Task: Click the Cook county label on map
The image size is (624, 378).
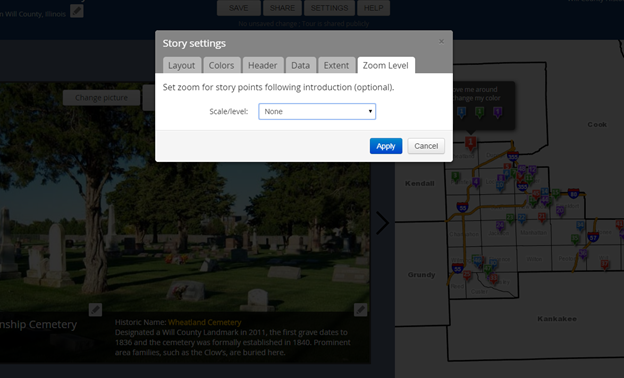Action: 597,125
